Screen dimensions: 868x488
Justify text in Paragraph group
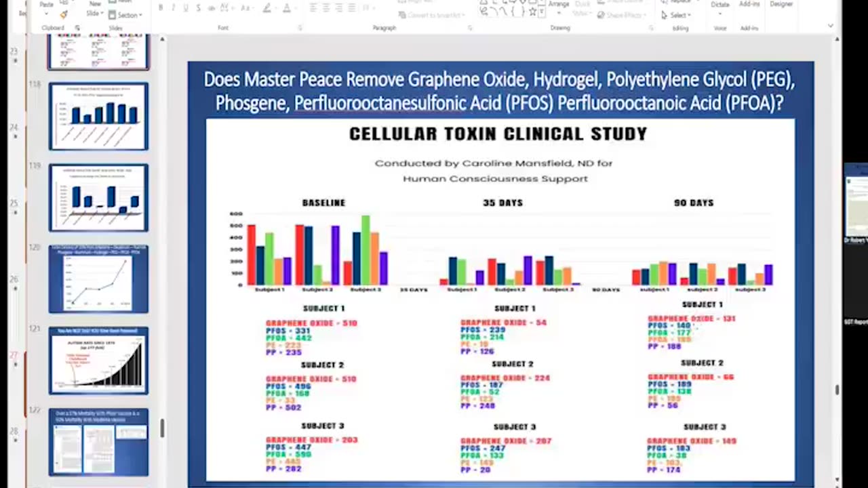click(x=351, y=8)
